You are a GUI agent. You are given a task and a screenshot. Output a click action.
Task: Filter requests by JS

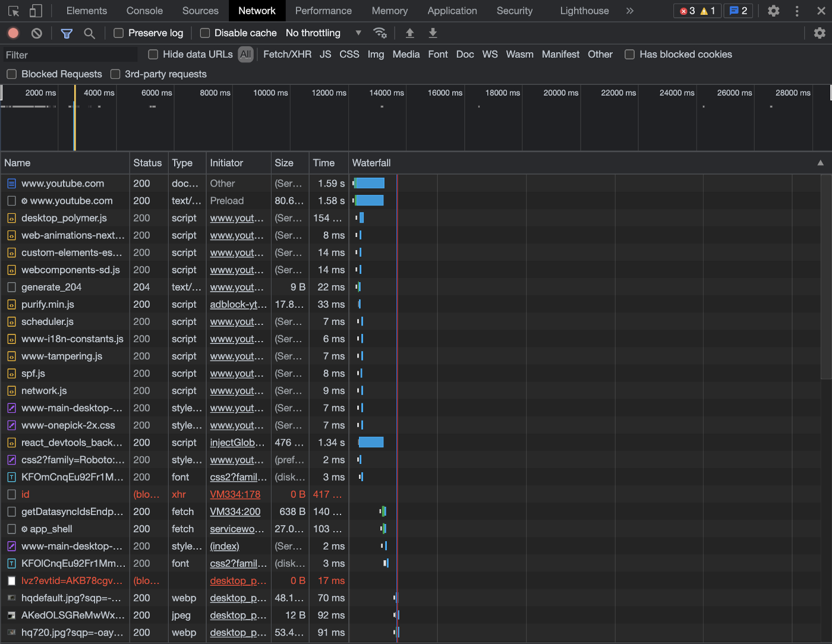[x=325, y=55]
